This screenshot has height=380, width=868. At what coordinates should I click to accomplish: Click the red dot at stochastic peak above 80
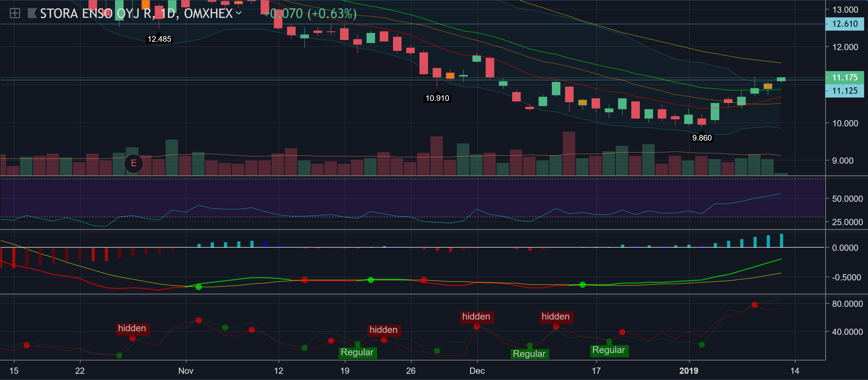pyautogui.click(x=755, y=305)
